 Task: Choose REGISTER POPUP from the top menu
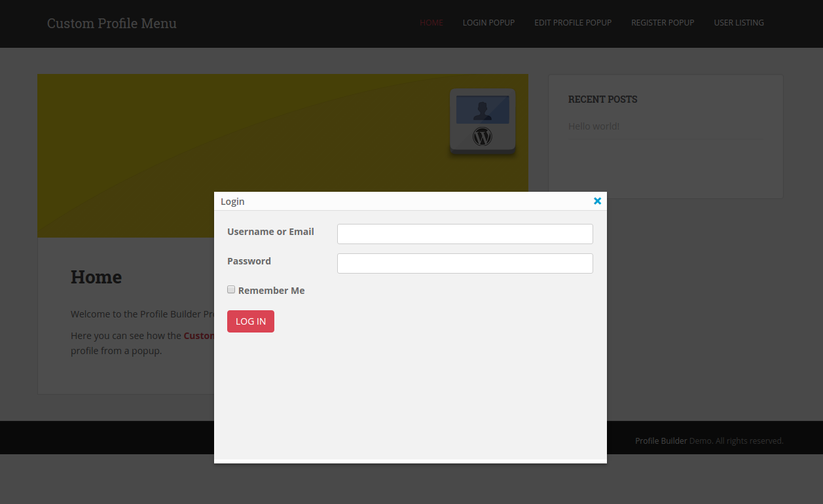[663, 23]
